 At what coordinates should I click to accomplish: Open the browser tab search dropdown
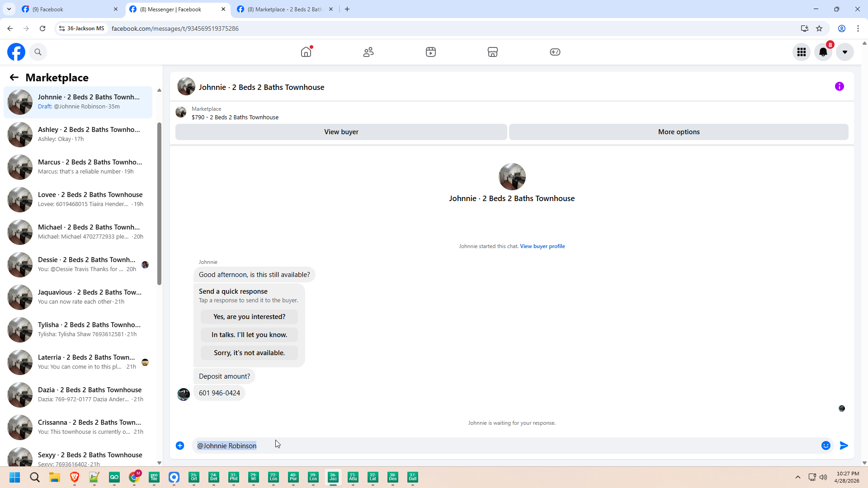[x=9, y=9]
